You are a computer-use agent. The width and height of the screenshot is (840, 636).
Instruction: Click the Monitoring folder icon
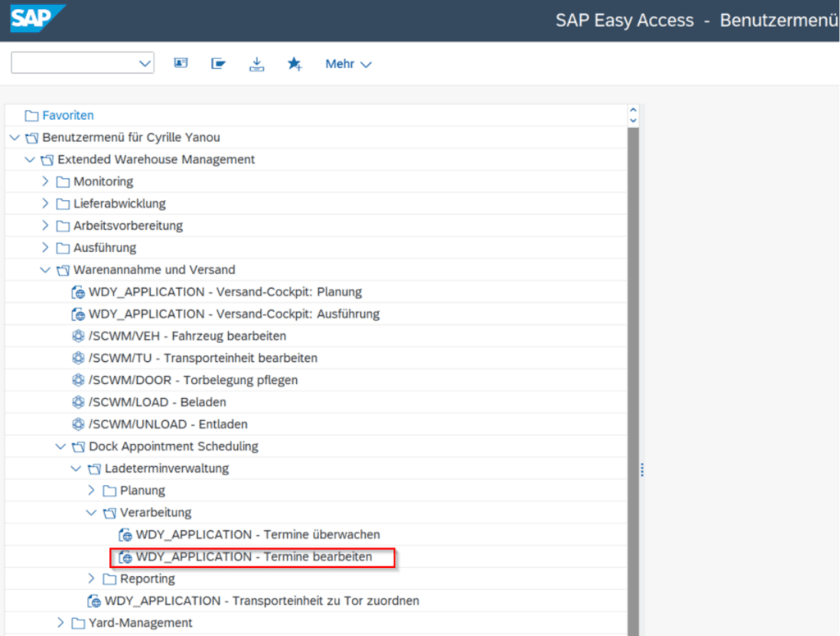62,181
